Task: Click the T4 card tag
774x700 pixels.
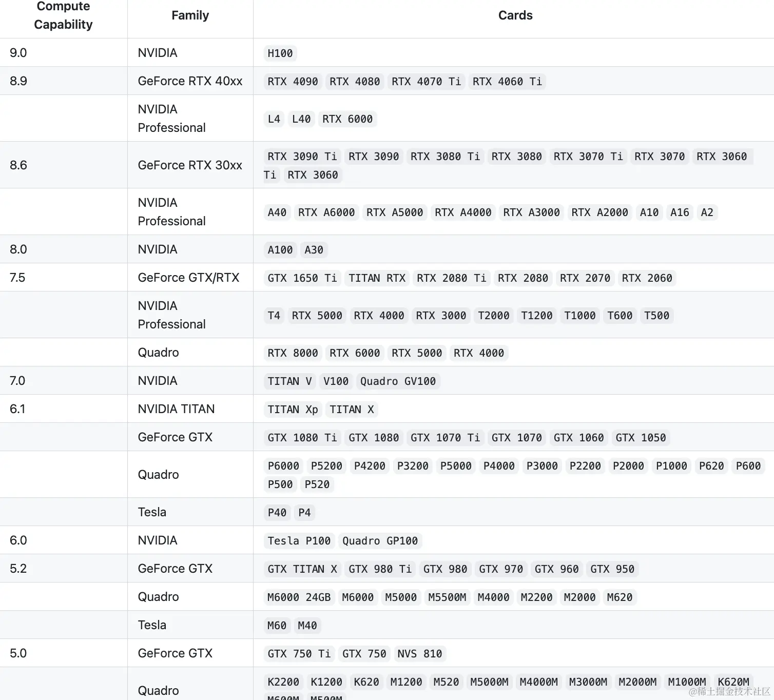Action: click(274, 316)
